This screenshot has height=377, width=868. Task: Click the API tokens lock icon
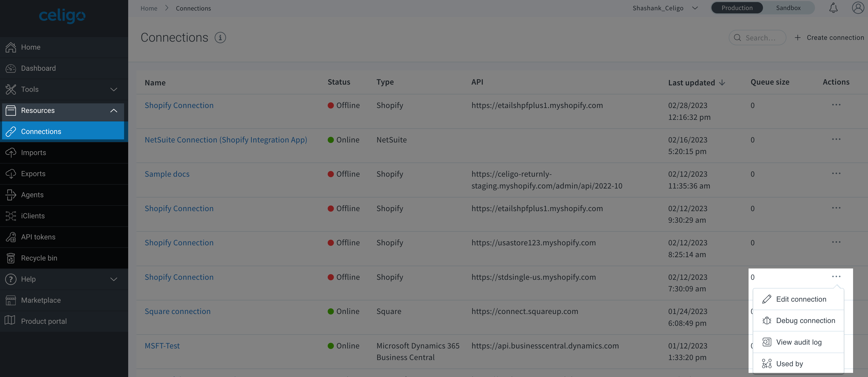[x=11, y=237]
